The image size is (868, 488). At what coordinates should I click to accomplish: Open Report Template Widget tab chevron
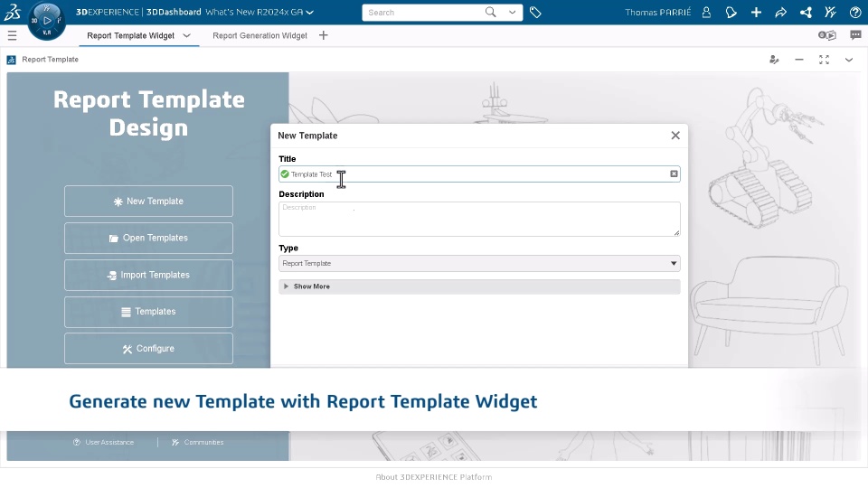click(x=186, y=35)
